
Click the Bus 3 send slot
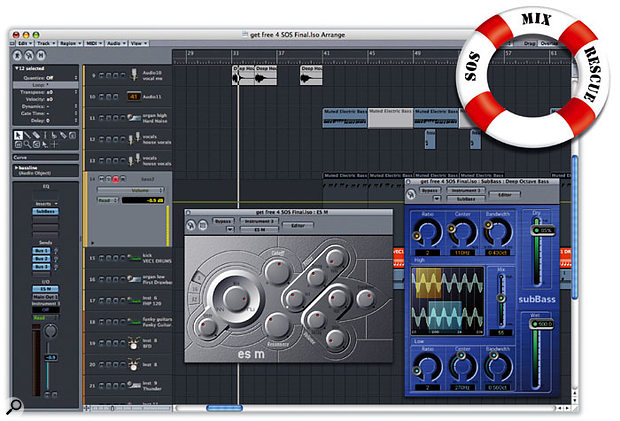point(41,267)
